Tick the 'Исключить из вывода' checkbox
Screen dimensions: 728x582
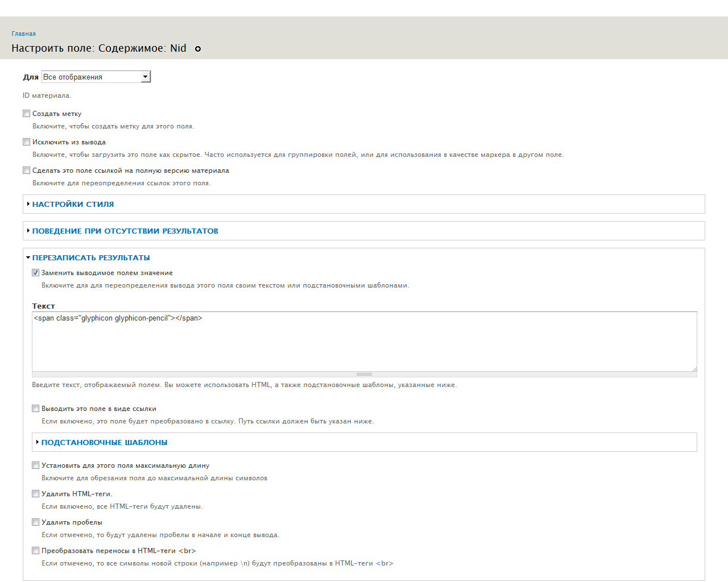tap(26, 142)
